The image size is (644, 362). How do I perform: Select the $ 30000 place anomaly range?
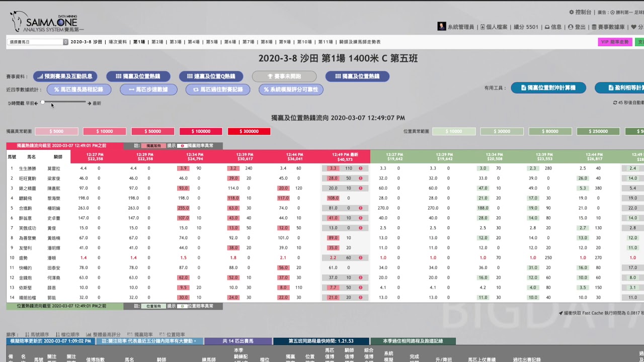502,131
